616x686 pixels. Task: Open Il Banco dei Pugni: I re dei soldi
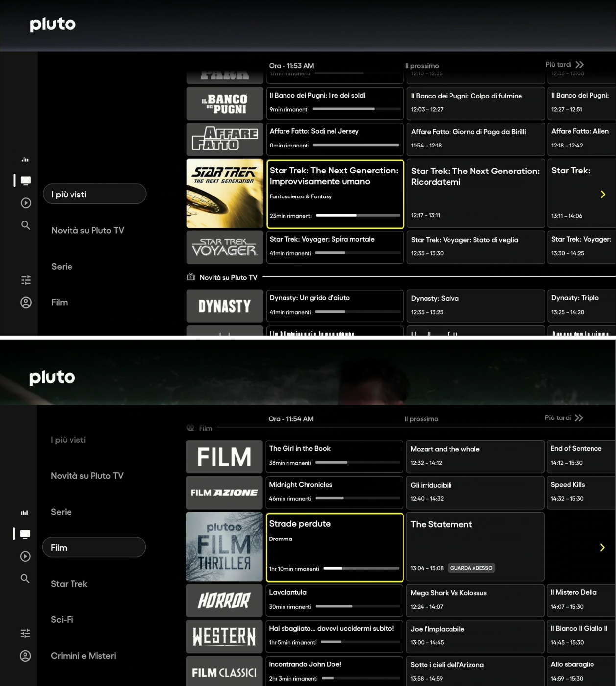[335, 103]
